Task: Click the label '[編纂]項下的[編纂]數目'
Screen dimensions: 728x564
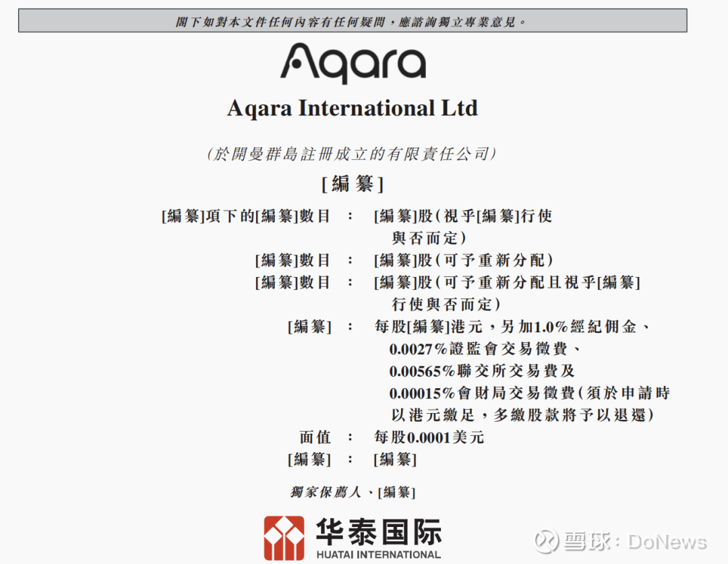Action: click(245, 216)
